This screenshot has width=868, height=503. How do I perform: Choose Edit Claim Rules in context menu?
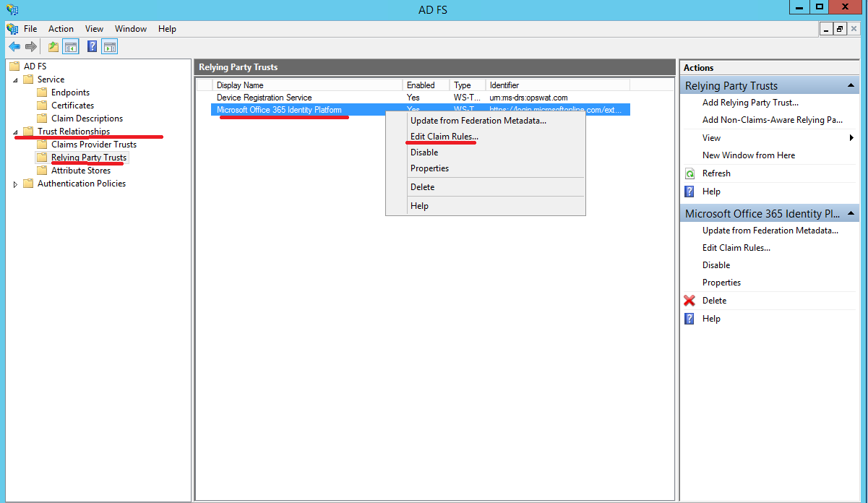click(x=486, y=137)
